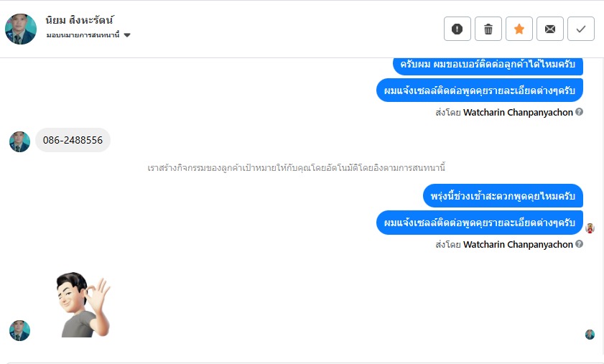
Task: Toggle the checkmark done button
Action: pyautogui.click(x=581, y=29)
